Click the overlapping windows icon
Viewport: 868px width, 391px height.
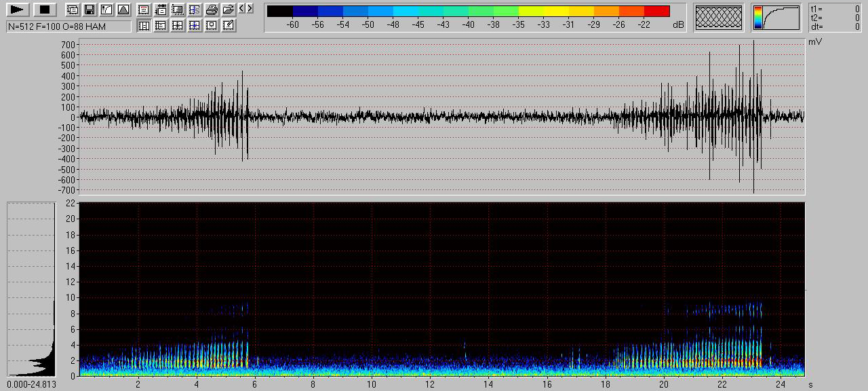click(73, 10)
